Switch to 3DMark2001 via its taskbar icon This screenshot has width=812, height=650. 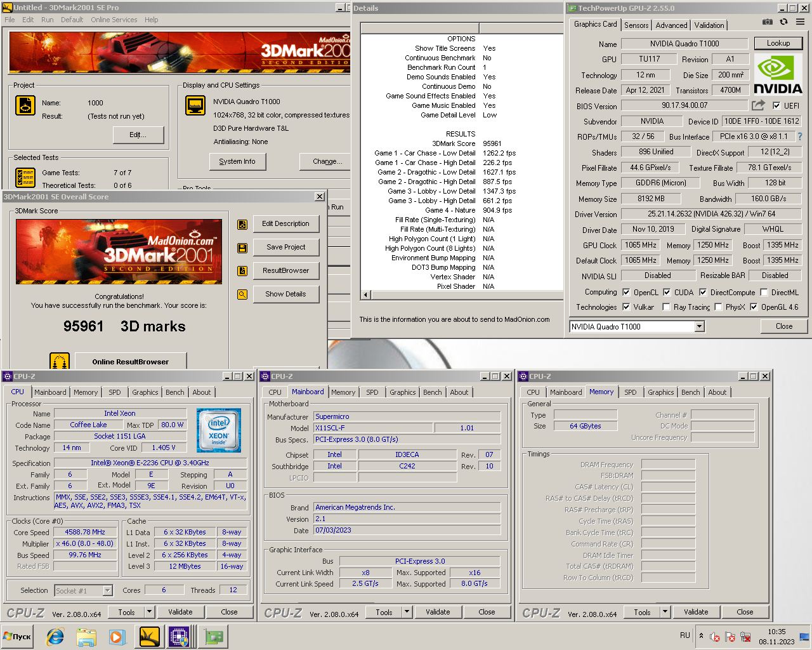[x=149, y=637]
